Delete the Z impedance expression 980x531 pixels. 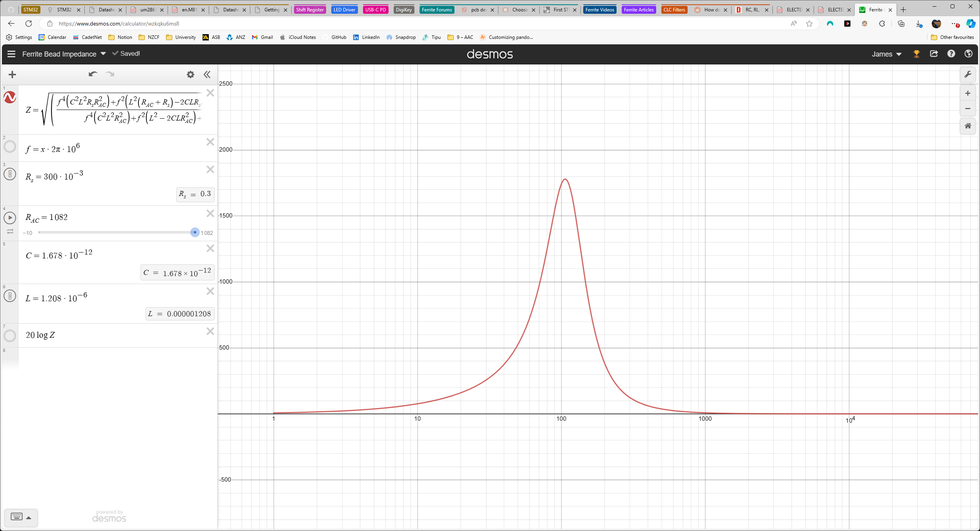tap(210, 93)
